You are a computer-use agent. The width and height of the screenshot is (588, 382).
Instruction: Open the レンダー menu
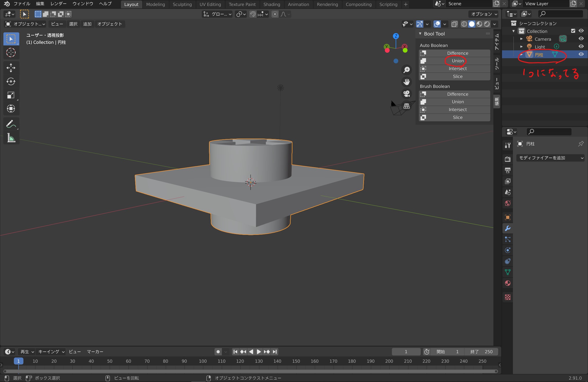click(58, 4)
